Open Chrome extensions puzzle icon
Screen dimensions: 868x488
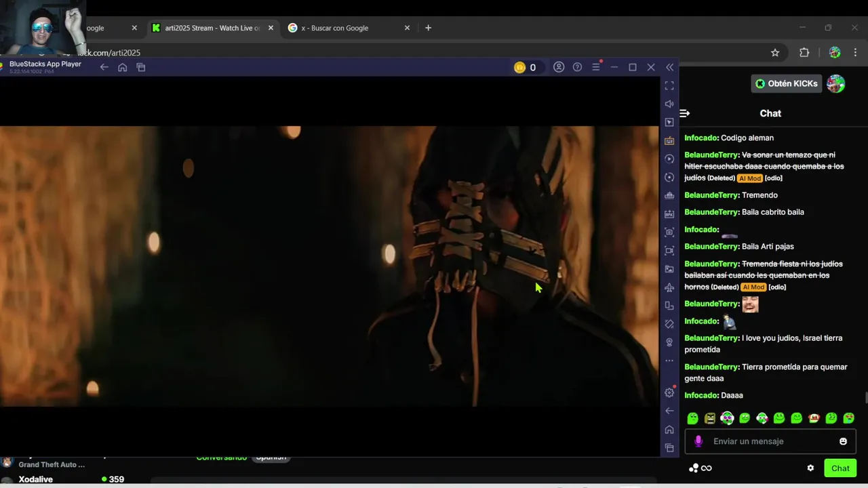804,53
